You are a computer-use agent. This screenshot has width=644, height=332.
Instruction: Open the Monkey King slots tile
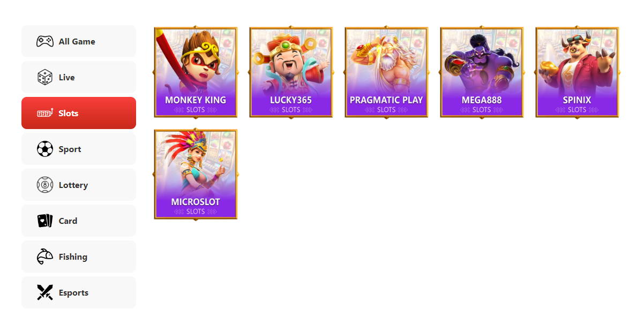tap(196, 72)
